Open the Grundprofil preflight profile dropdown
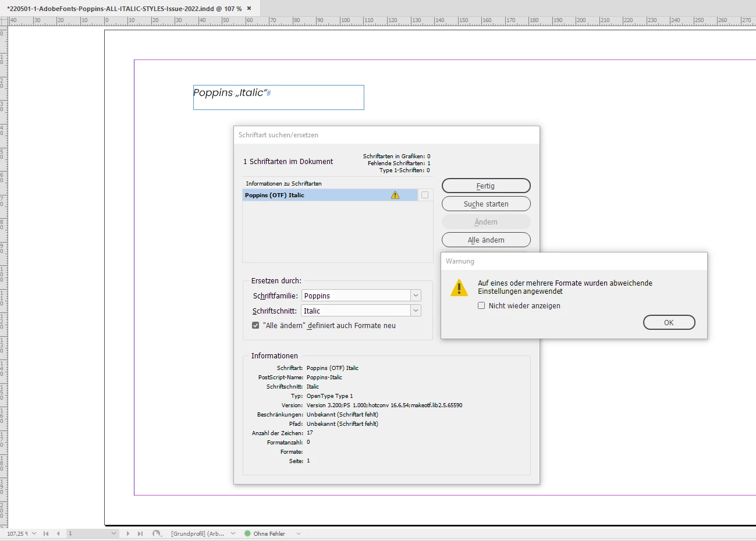The width and height of the screenshot is (756, 541). [x=233, y=533]
